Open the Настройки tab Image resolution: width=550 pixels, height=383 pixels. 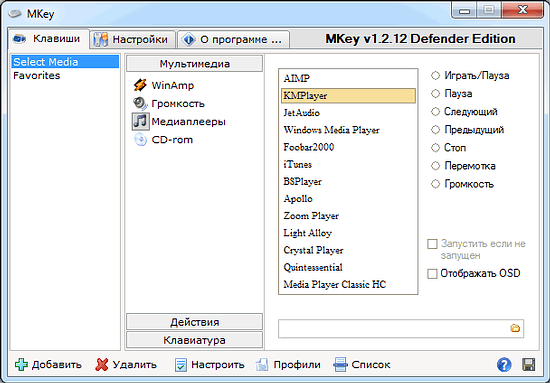(x=132, y=39)
